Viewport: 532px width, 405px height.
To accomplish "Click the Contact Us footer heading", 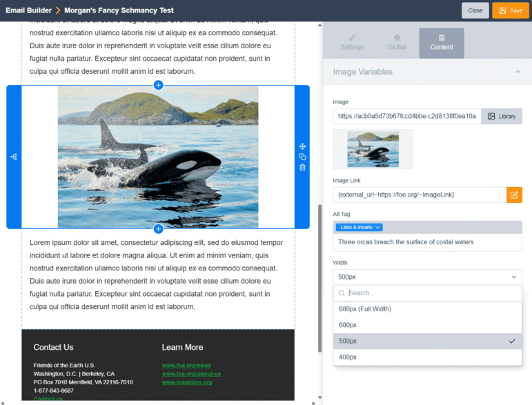I will pos(53,347).
